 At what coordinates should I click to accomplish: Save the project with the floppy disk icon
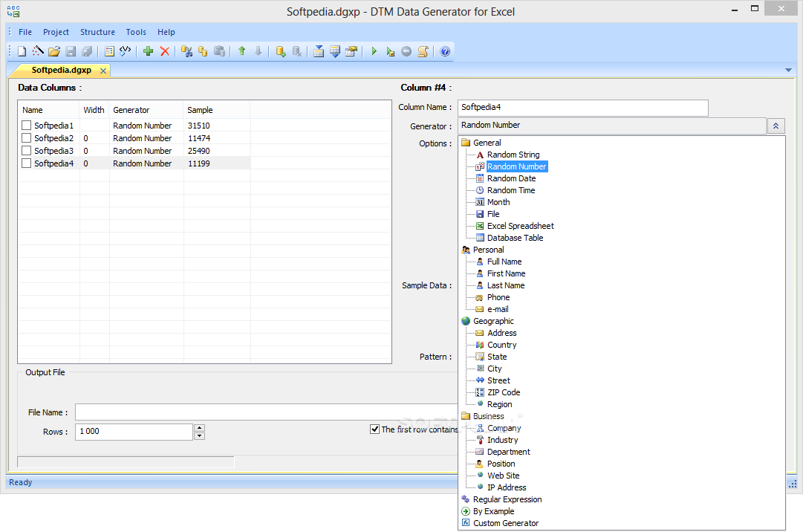click(71, 51)
